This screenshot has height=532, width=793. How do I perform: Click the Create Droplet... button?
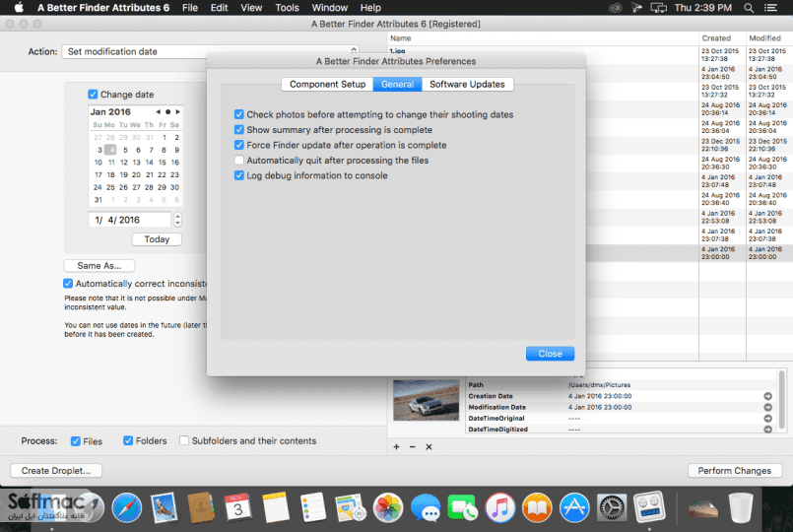(x=56, y=470)
